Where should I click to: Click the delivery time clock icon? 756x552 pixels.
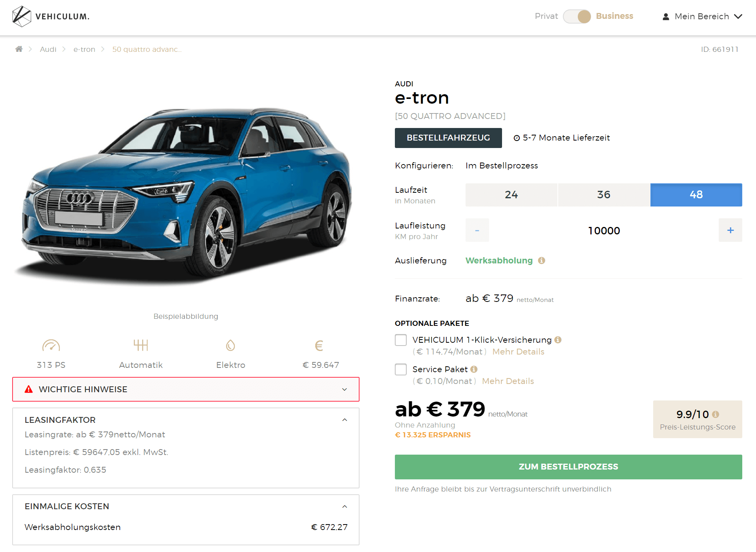pos(517,138)
